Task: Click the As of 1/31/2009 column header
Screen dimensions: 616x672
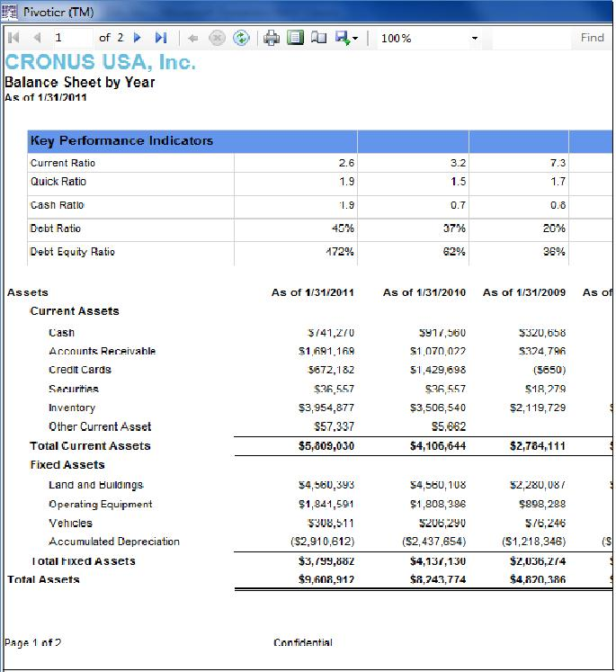Action: (524, 292)
